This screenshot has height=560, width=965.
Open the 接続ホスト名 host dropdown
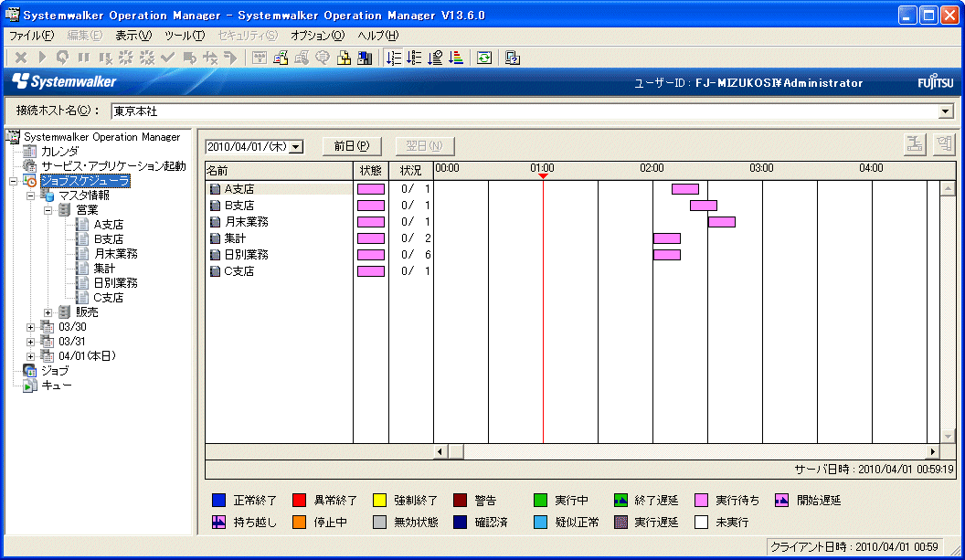(x=946, y=111)
